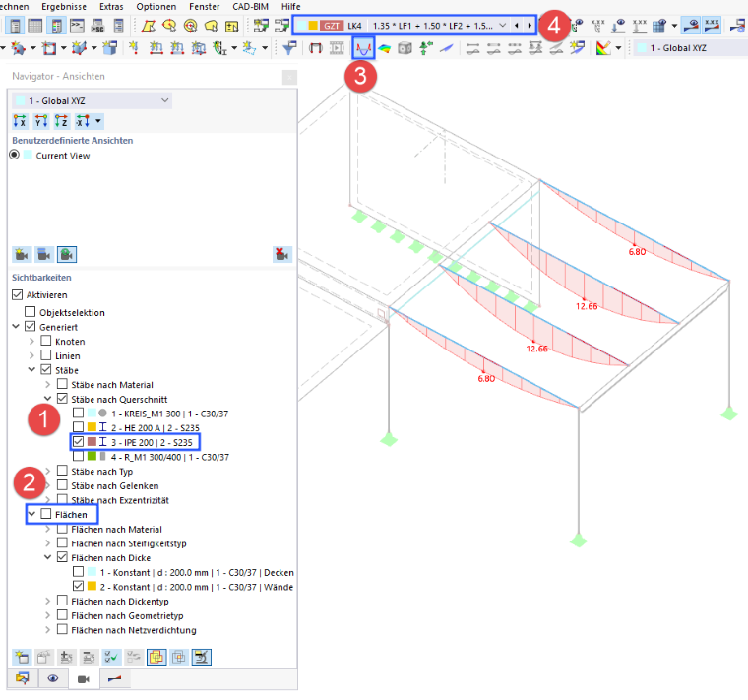This screenshot has height=700, width=748.
Task: Open the 1 - Global XYZ dropdown in navigator
Action: click(x=92, y=100)
